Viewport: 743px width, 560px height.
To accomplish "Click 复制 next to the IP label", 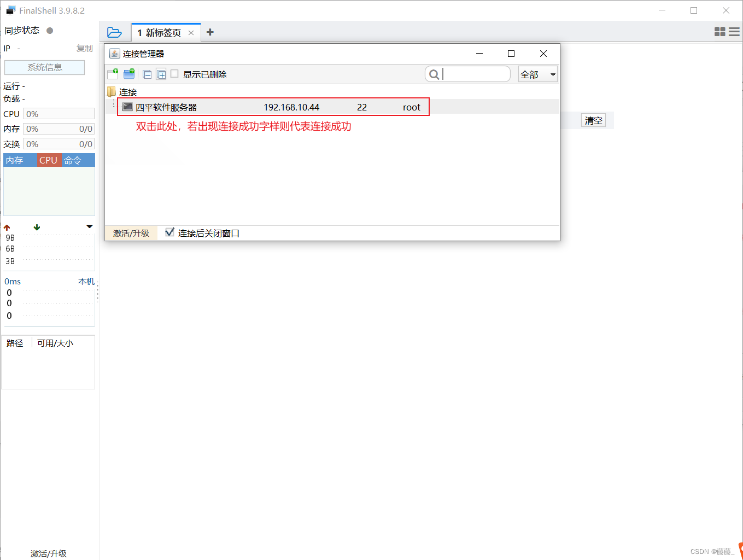I will (x=85, y=48).
